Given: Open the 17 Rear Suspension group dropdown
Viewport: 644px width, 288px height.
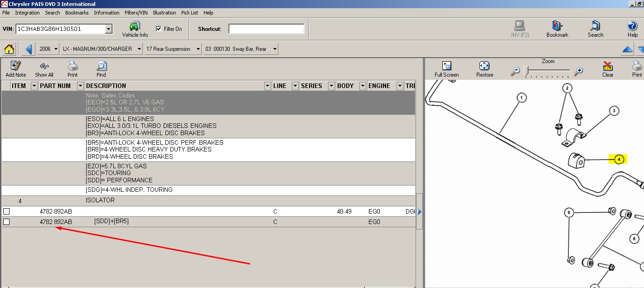Looking at the screenshot, I should click(198, 49).
